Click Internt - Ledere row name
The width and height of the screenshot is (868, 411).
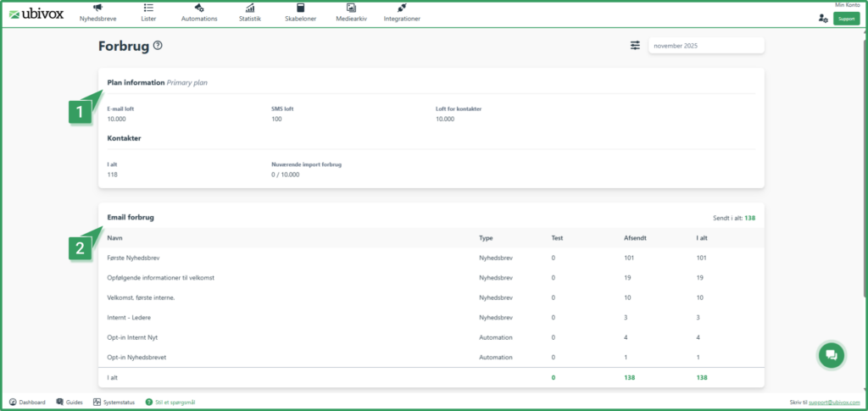click(129, 318)
